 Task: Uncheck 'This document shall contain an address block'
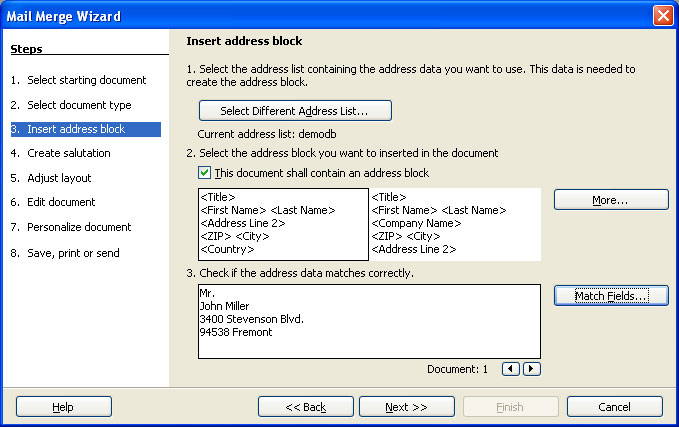[205, 173]
